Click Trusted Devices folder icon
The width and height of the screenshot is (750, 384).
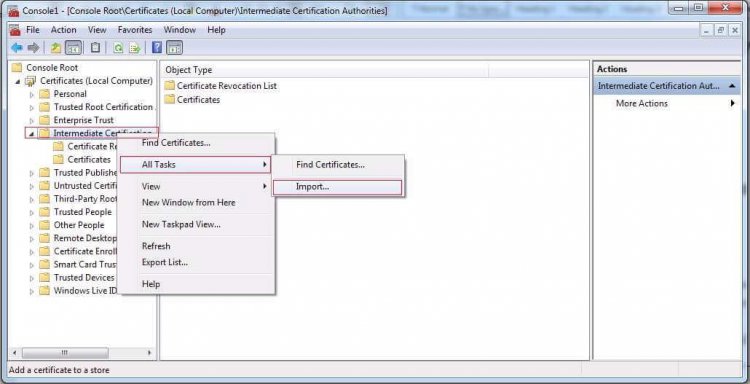[x=44, y=277]
